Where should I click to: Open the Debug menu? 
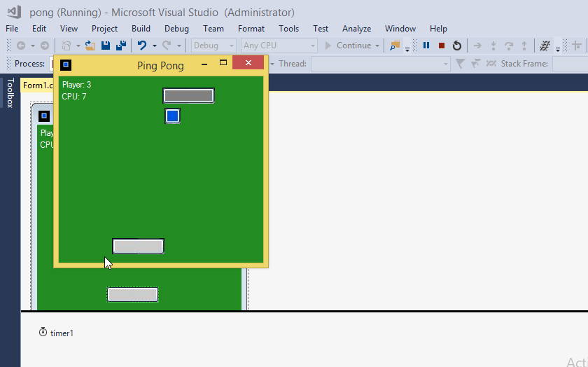[176, 29]
